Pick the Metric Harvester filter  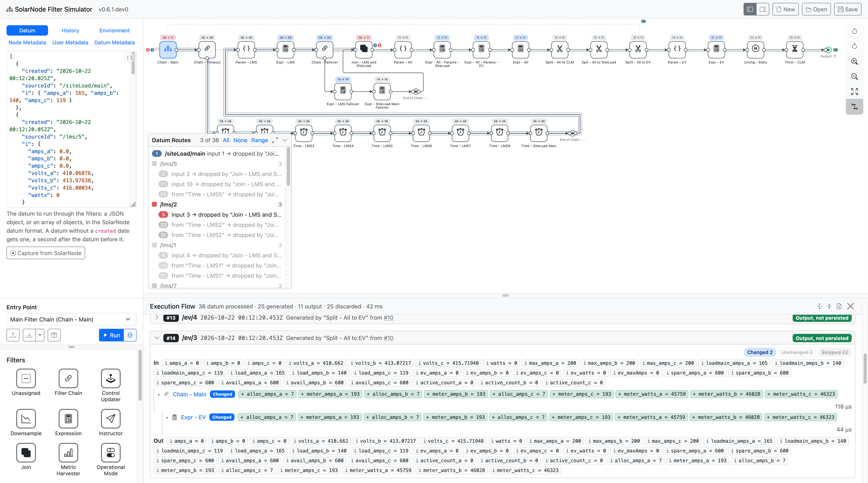pos(68,459)
